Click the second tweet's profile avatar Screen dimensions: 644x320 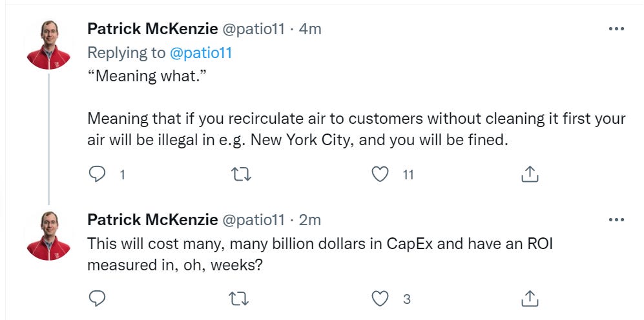[48, 235]
